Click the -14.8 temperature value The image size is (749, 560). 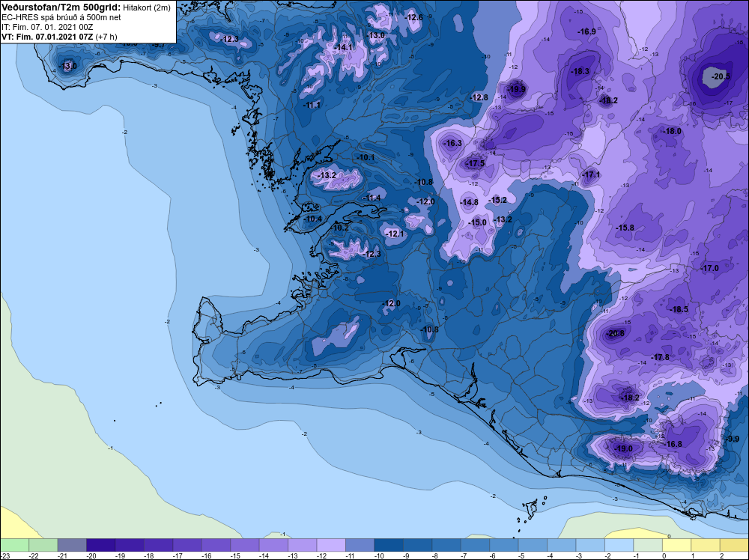(469, 202)
